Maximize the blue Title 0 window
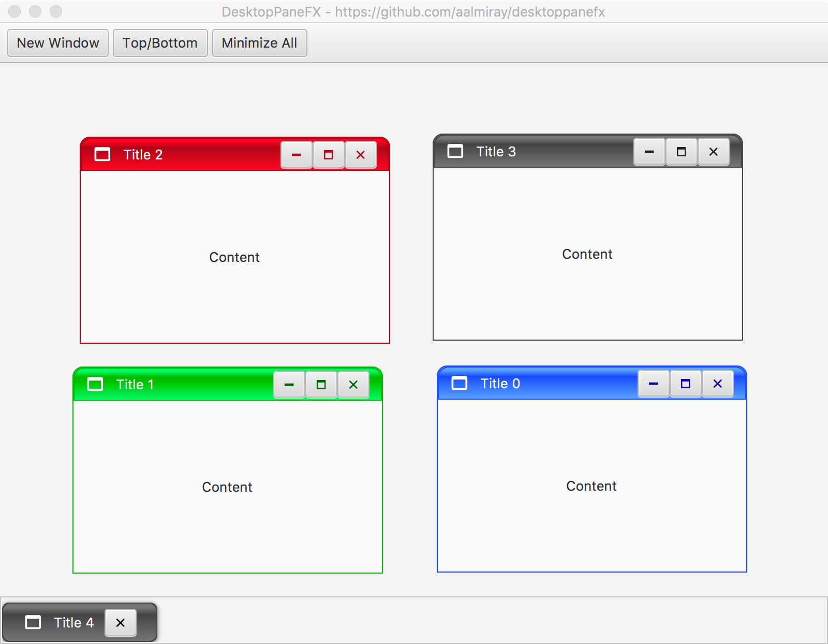 686,384
